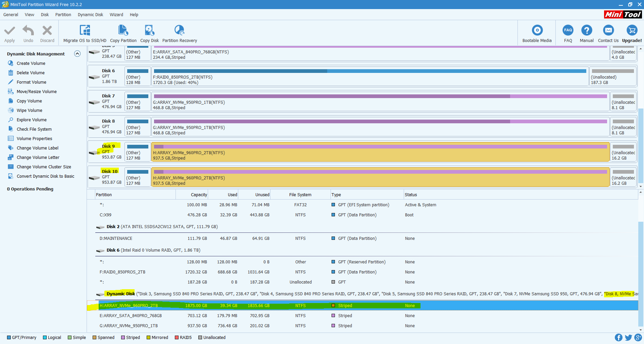Run Check File System action
Image resolution: width=644 pixels, height=344 pixels.
tap(34, 129)
